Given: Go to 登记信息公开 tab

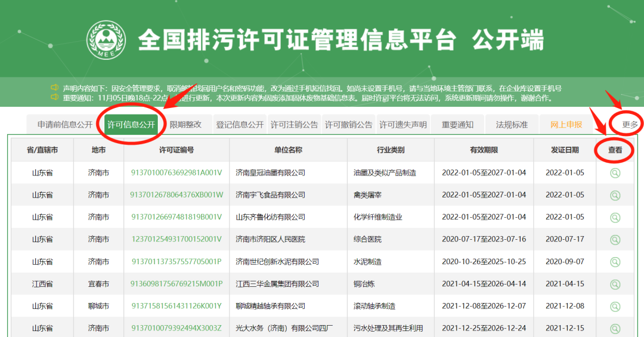Looking at the screenshot, I should click(240, 125).
